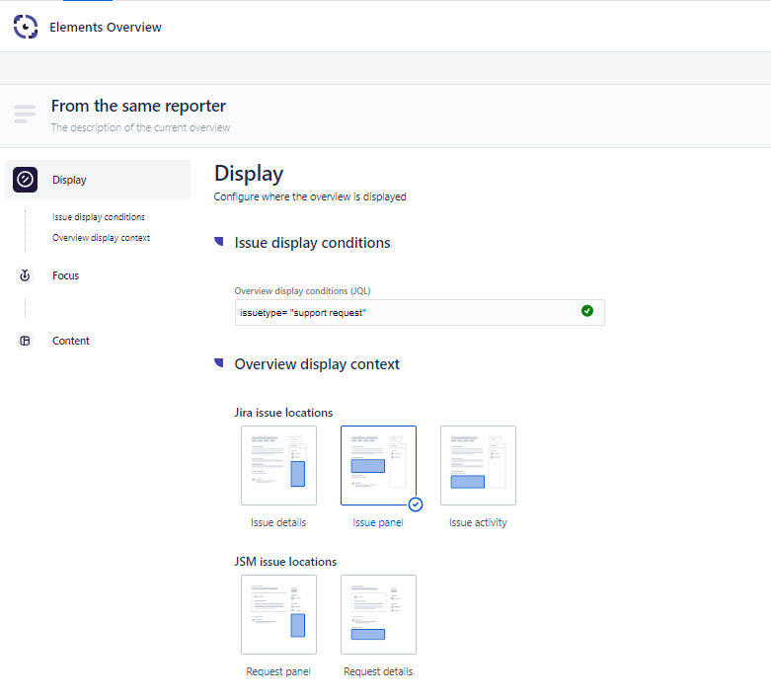Click the blue selected checkmark on Issue panel
This screenshot has width=771, height=700.
[x=415, y=504]
